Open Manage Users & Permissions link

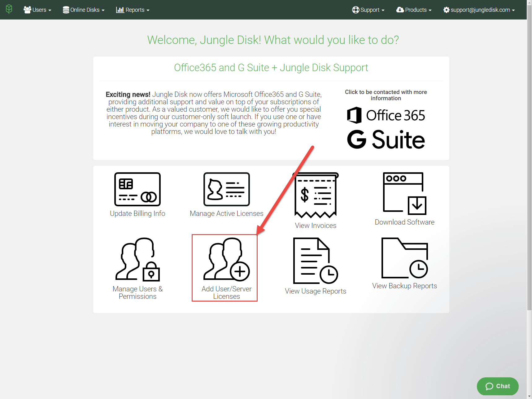tap(137, 293)
